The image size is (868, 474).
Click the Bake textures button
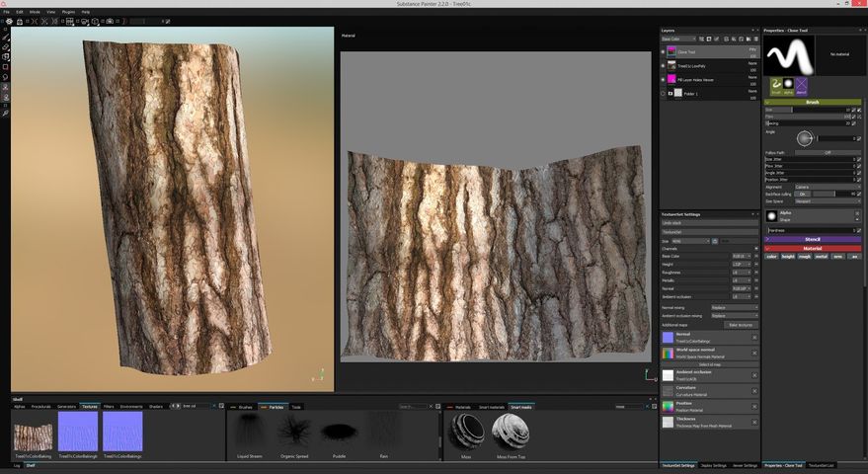coord(741,324)
